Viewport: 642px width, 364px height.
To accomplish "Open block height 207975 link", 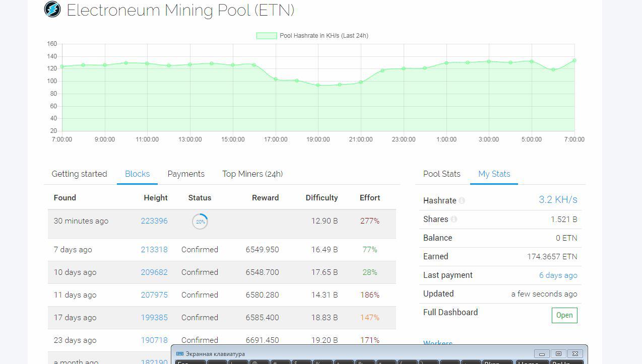I will [x=154, y=295].
